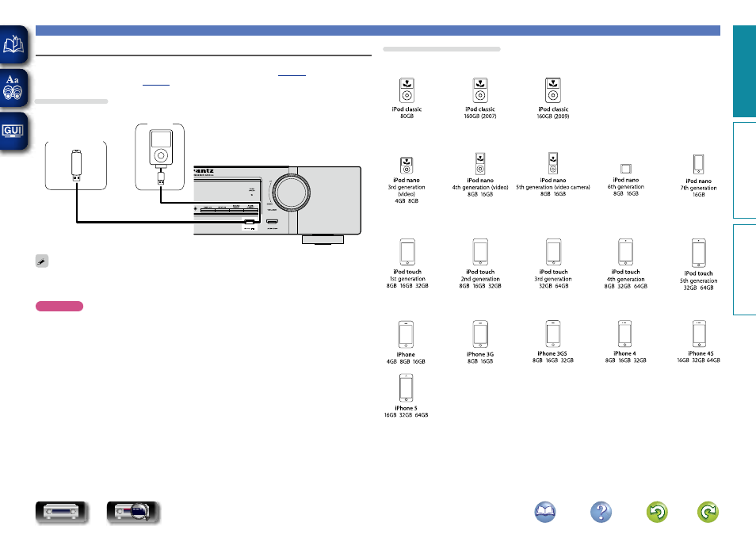
Task: Select the iPhone 4 device icon
Action: click(625, 334)
